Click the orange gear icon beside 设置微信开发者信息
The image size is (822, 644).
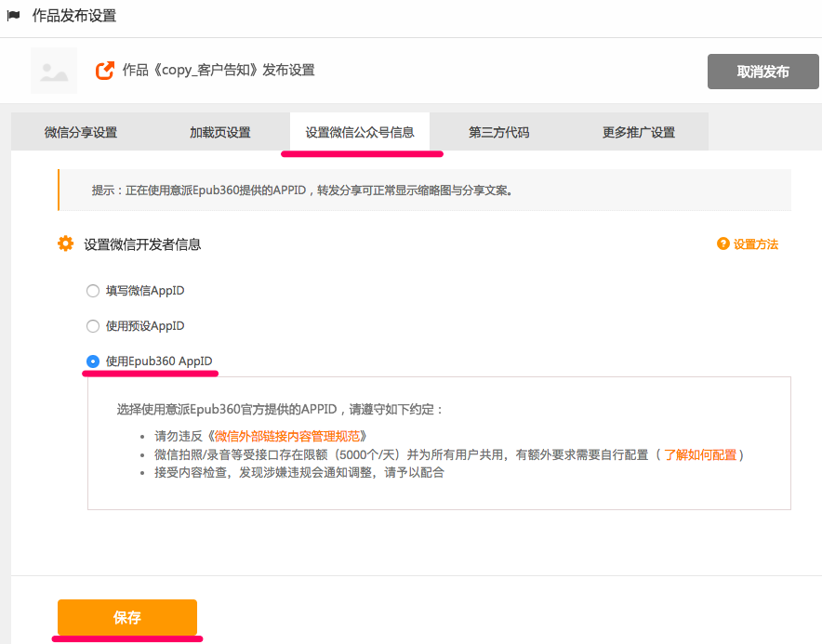(65, 243)
